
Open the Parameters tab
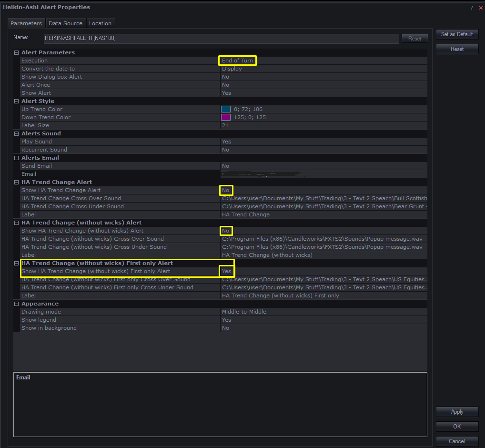[x=26, y=23]
